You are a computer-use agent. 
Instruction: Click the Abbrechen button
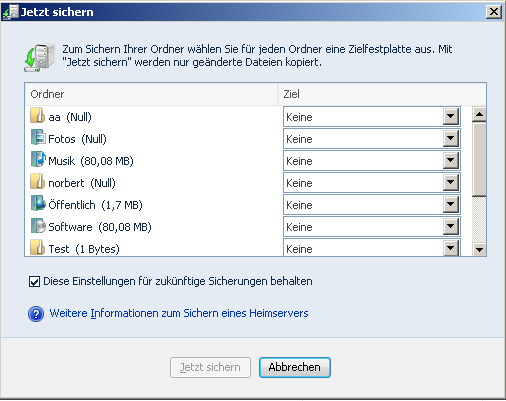click(x=295, y=367)
